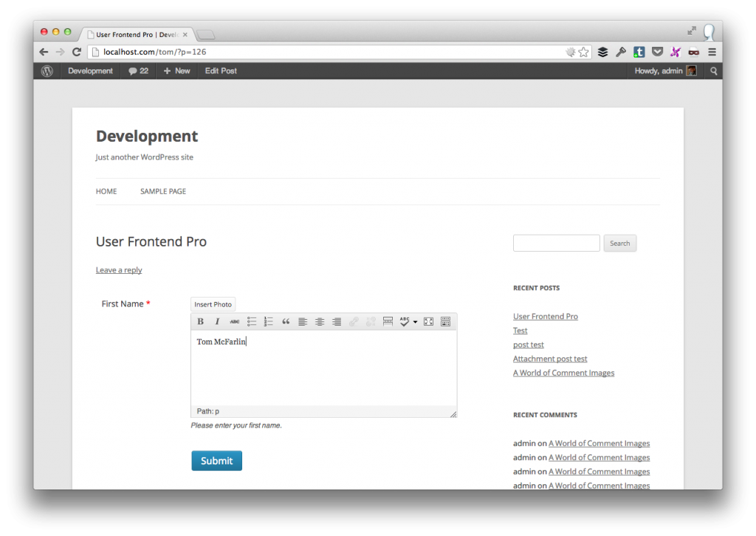Viewport: 756px width, 536px height.
Task: Click the Leave a reply link
Action: 119,270
